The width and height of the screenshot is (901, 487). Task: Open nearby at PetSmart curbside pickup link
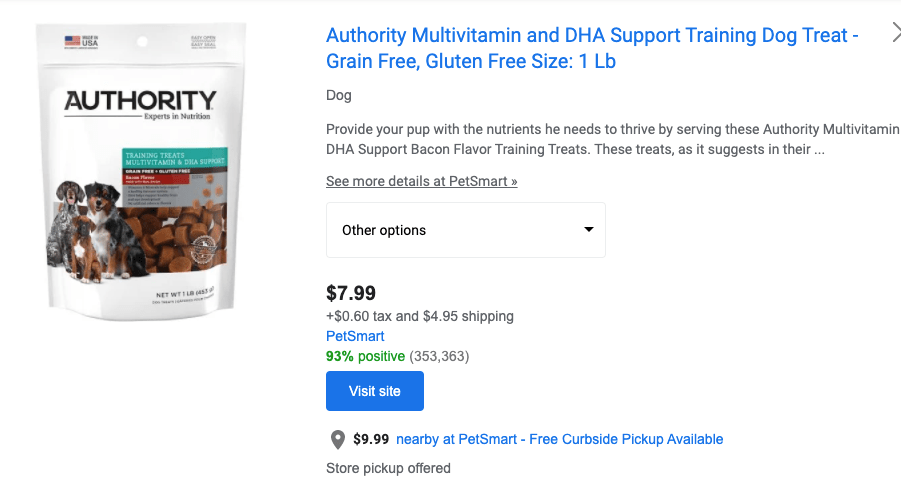point(559,439)
